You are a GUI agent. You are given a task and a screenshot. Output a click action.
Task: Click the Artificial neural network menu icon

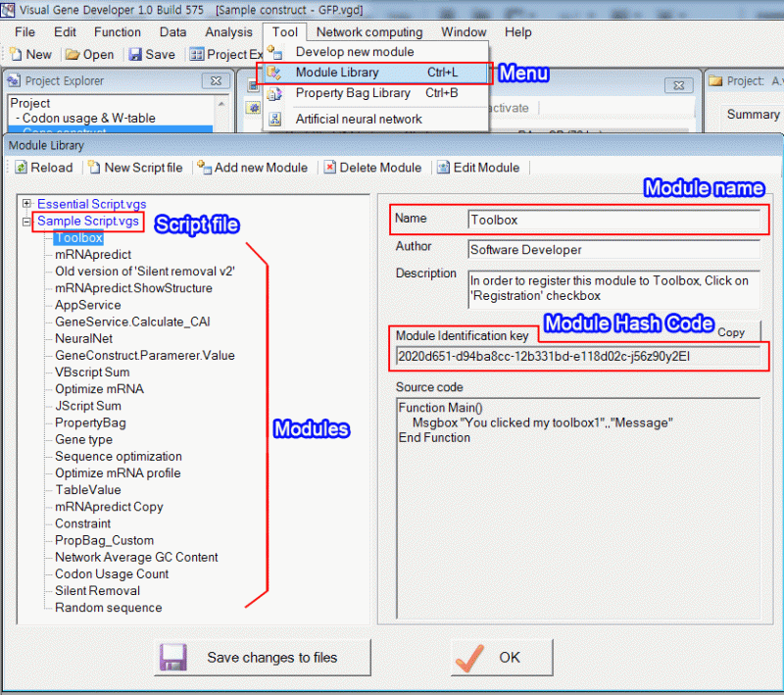coord(275,119)
